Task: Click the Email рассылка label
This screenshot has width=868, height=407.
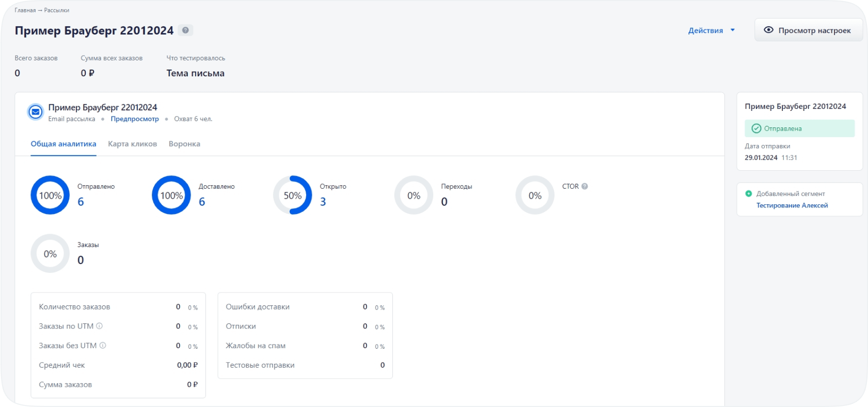Action: point(72,119)
